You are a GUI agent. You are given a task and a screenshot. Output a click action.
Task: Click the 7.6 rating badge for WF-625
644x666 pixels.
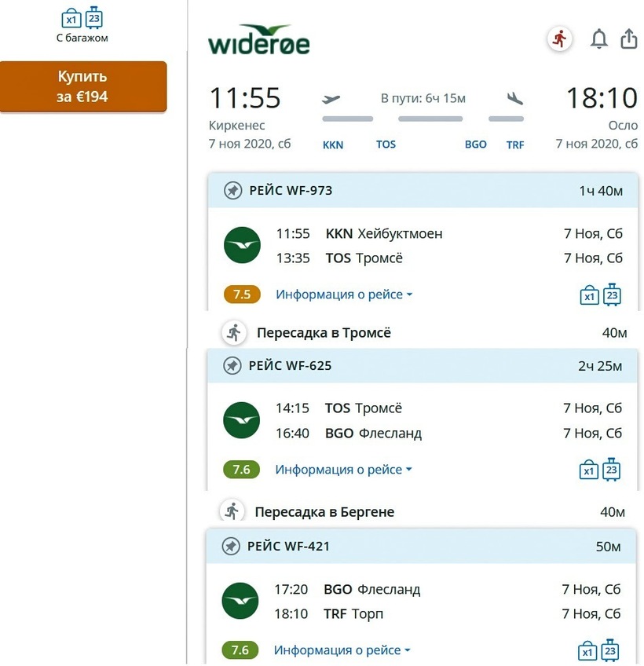241,470
